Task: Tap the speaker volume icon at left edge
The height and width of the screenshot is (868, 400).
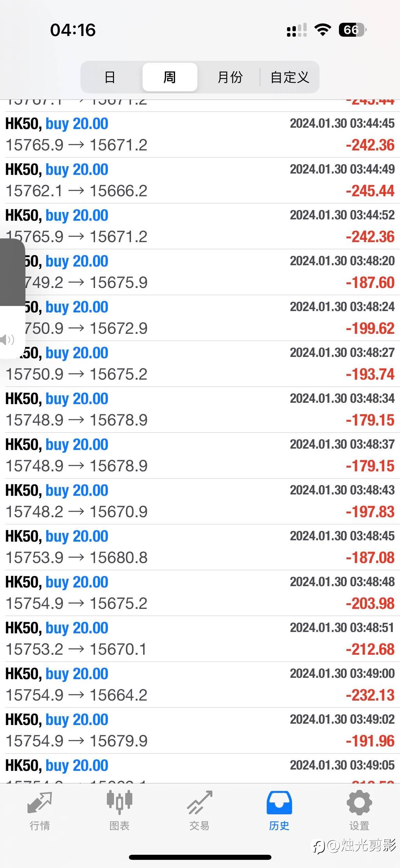Action: (7, 339)
